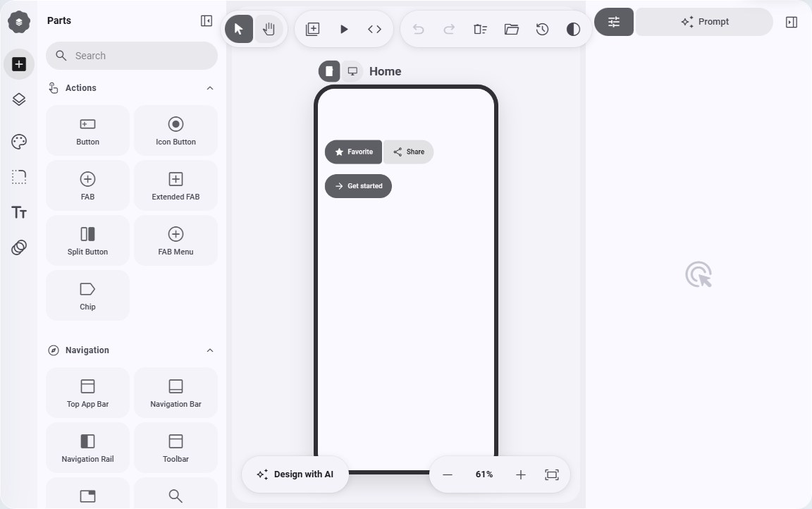Click the add screen icon

[313, 29]
